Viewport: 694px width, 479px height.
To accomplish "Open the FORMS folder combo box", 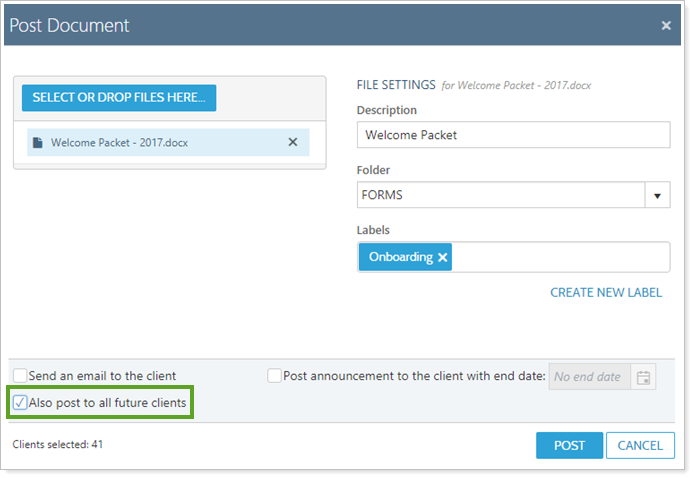I will (x=500, y=195).
